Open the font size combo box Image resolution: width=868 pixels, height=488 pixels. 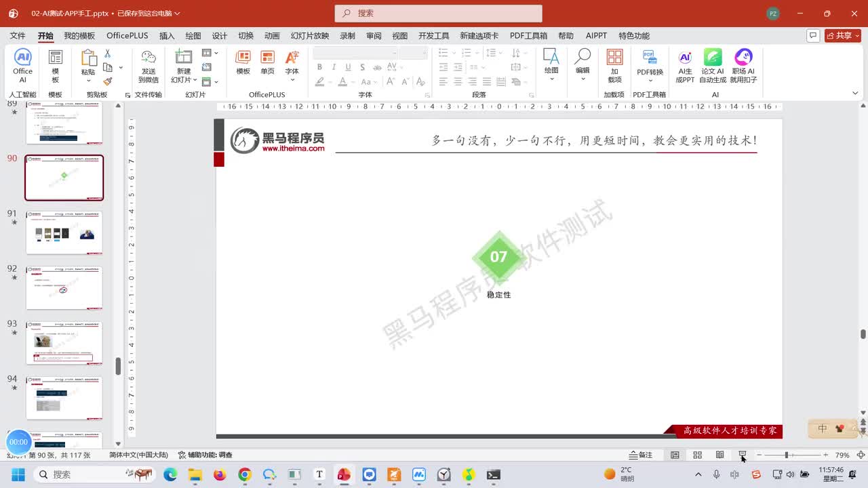412,53
